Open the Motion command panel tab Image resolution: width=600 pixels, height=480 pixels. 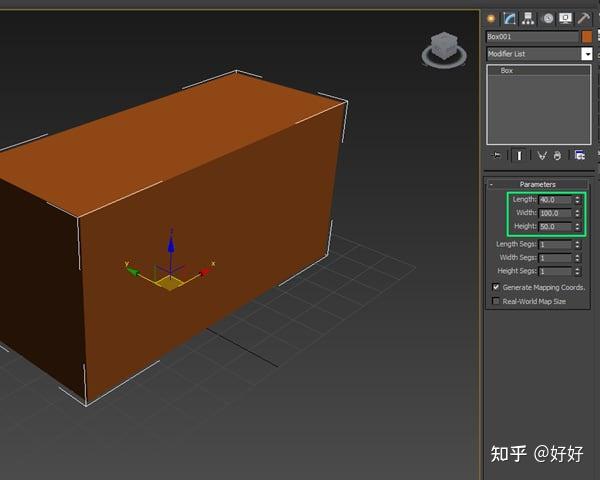pyautogui.click(x=548, y=18)
